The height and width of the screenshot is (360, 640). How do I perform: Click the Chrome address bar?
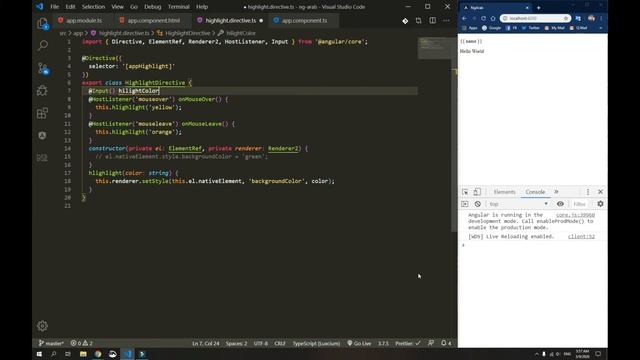pos(535,18)
